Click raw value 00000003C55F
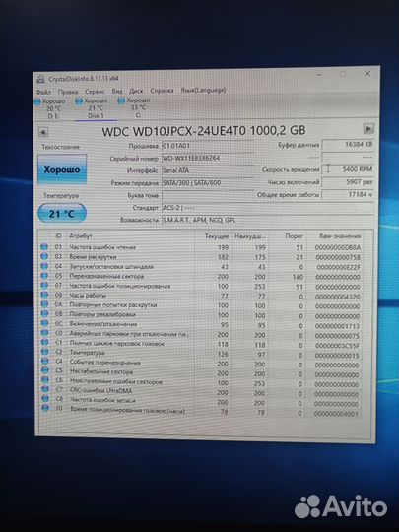Screen dimensions: 399x532 click(x=337, y=346)
